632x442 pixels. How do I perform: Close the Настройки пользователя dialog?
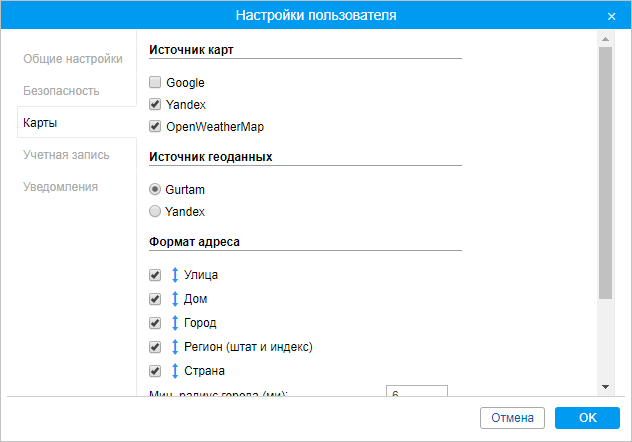pyautogui.click(x=611, y=16)
